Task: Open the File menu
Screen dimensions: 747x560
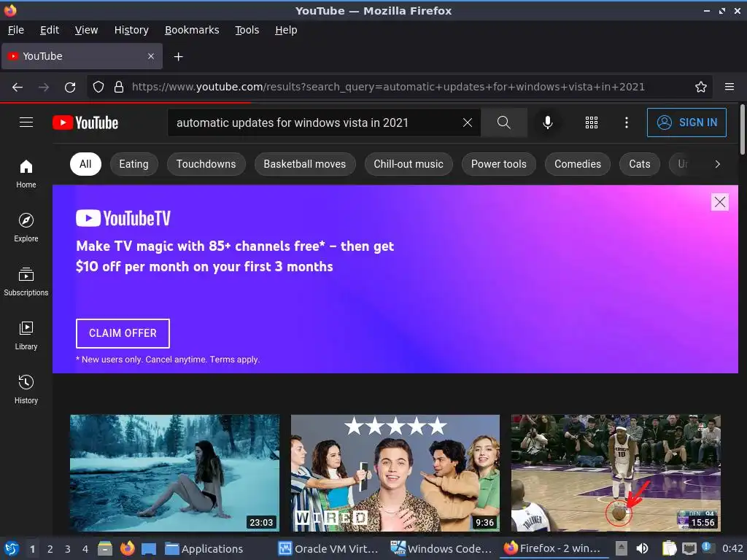Action: 16,30
